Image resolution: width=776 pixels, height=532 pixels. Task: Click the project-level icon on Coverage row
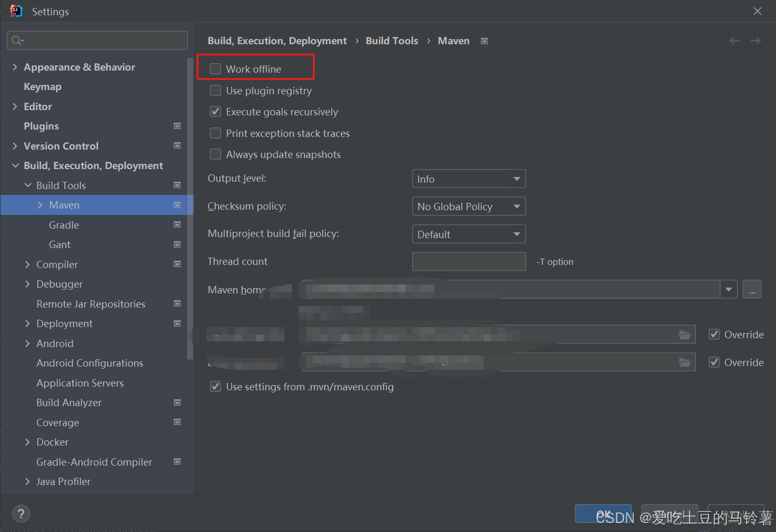click(x=178, y=422)
